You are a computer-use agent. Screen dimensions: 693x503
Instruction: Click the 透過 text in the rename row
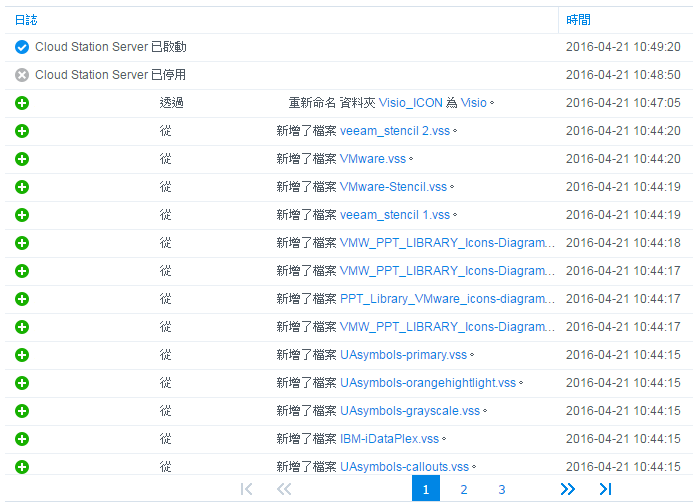(171, 103)
